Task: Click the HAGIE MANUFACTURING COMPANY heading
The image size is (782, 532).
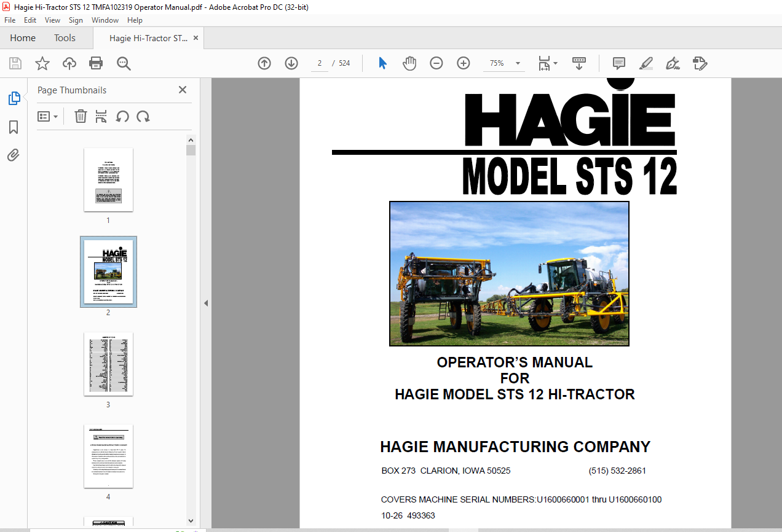Action: [515, 447]
